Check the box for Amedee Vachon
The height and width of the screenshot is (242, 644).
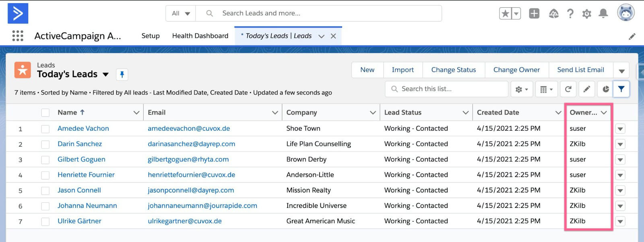pos(45,129)
